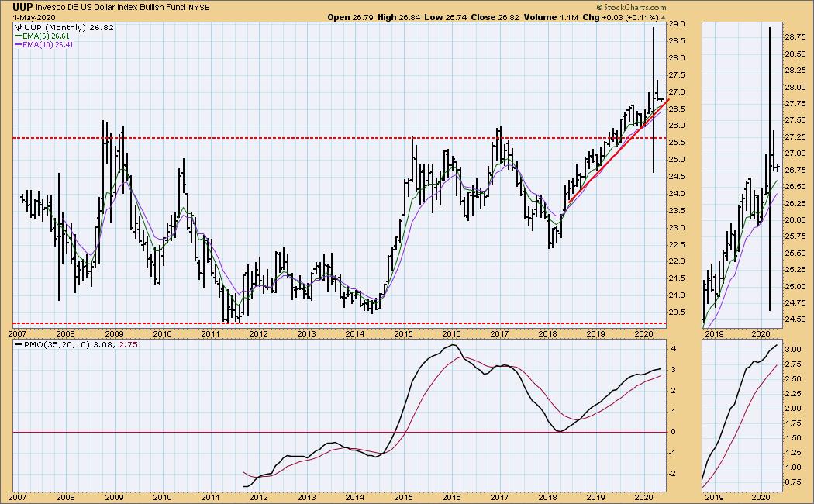The image size is (814, 504).
Task: Click the StockCharts.com copyright text
Action: [x=630, y=7]
